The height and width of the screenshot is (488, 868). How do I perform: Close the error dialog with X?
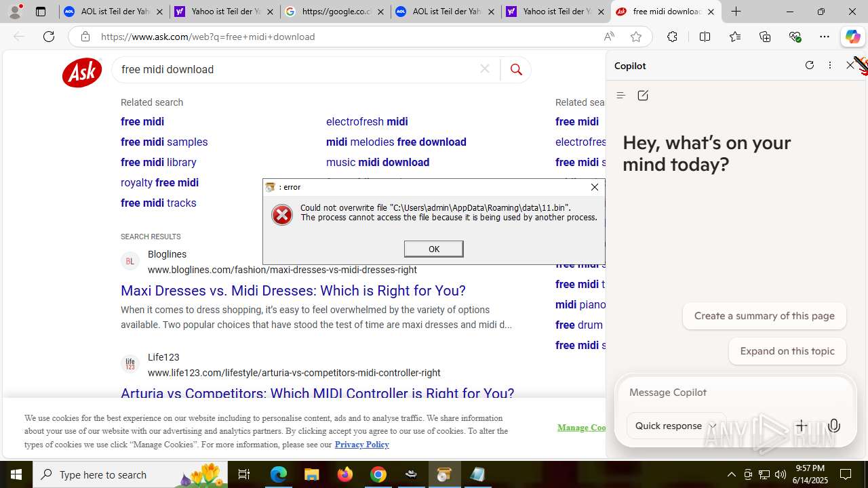pos(595,187)
